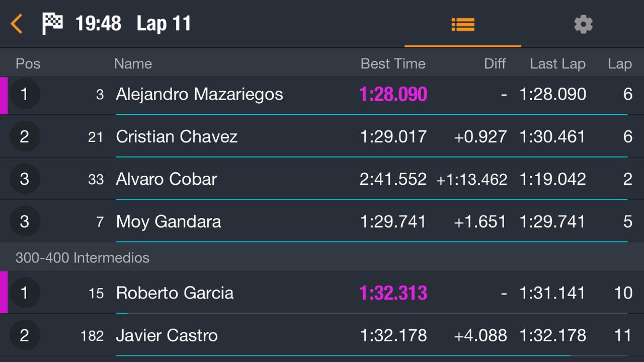Select the Javier Castro row
Image resolution: width=644 pixels, height=362 pixels.
coord(322,335)
